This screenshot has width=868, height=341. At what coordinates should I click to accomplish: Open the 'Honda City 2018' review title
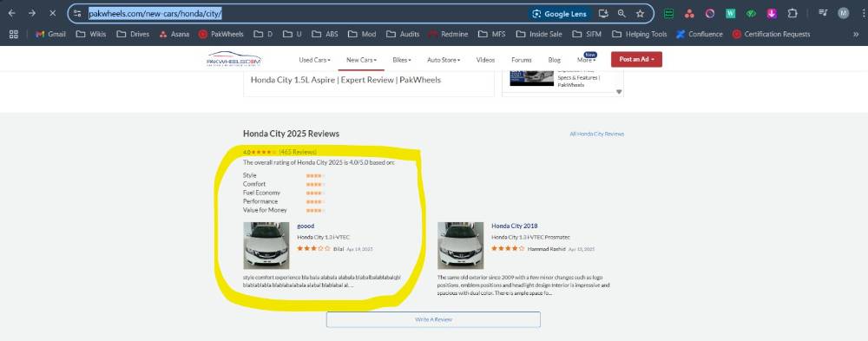[514, 226]
